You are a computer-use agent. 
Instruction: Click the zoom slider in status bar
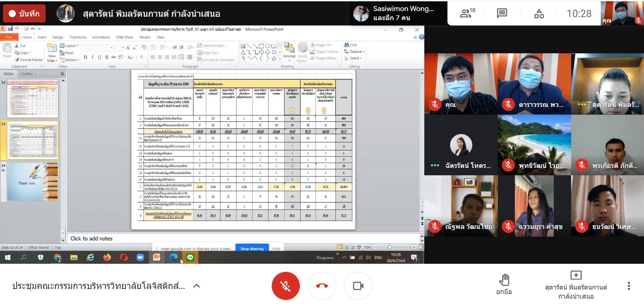click(x=390, y=247)
